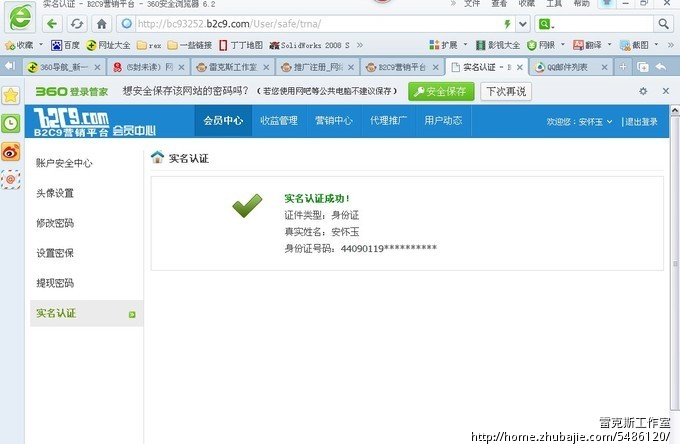Open the 网银 toolbar dropdown
Viewport: 680px width, 444px height.
click(546, 45)
